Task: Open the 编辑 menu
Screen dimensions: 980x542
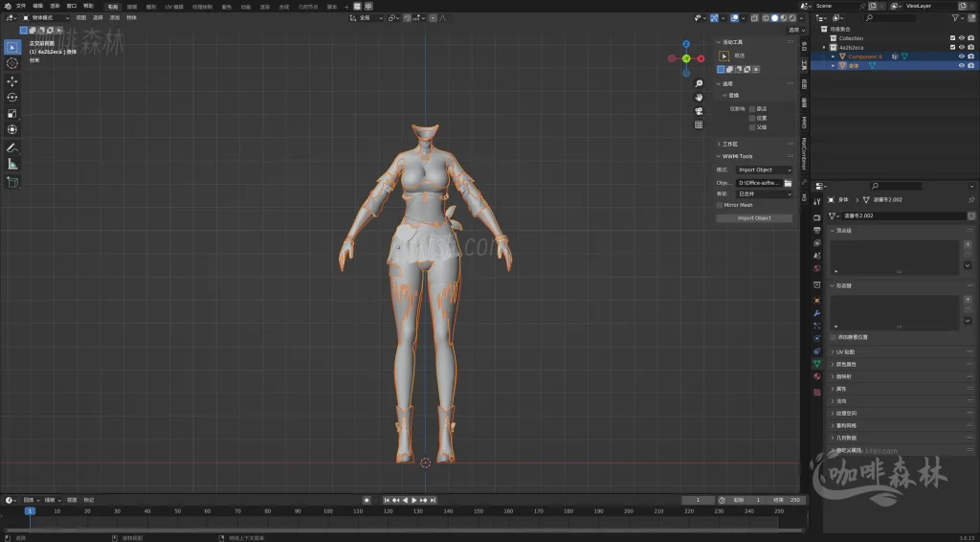Action: 37,6
